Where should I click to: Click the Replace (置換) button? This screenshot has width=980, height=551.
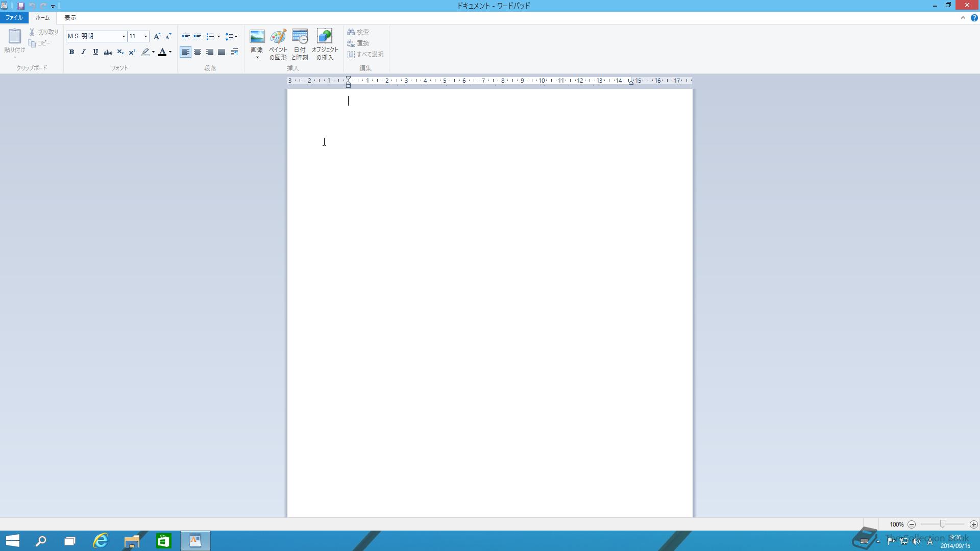pos(358,43)
